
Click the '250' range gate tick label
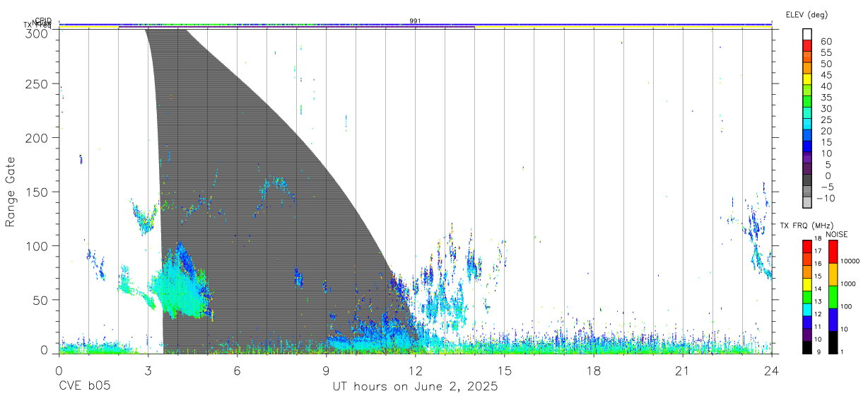tap(37, 84)
